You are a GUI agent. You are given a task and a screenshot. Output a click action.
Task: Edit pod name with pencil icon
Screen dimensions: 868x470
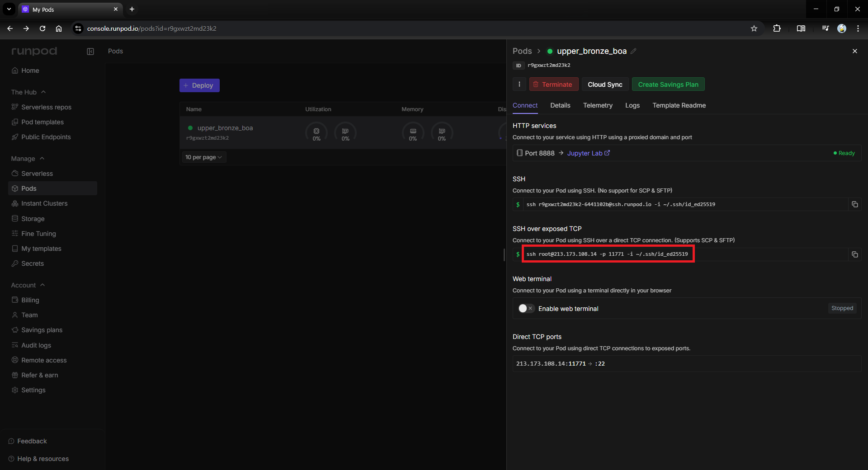pos(633,51)
